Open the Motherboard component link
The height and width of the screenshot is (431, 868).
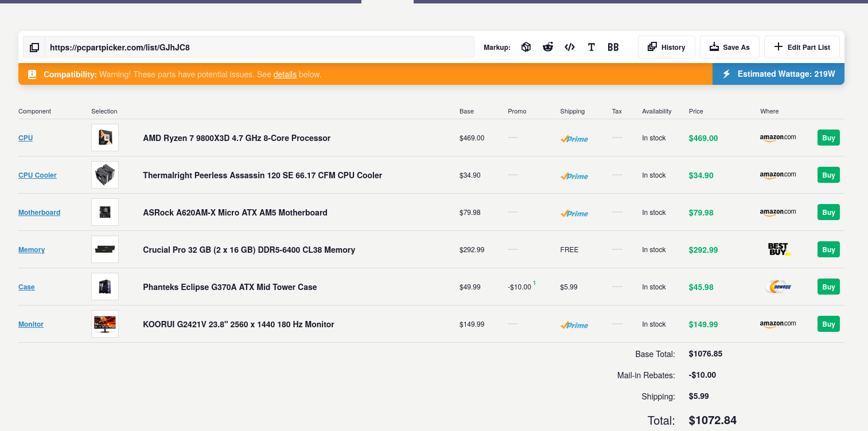(x=39, y=213)
